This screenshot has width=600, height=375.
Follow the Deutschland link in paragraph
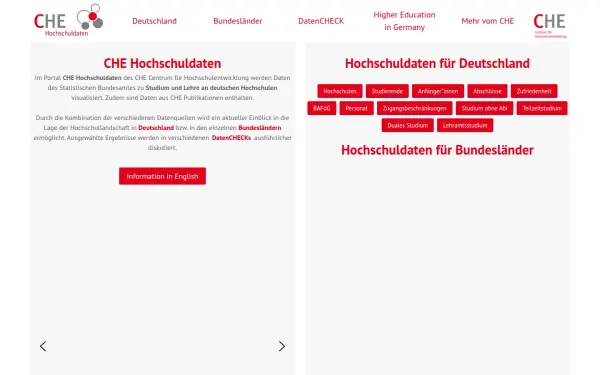point(156,128)
